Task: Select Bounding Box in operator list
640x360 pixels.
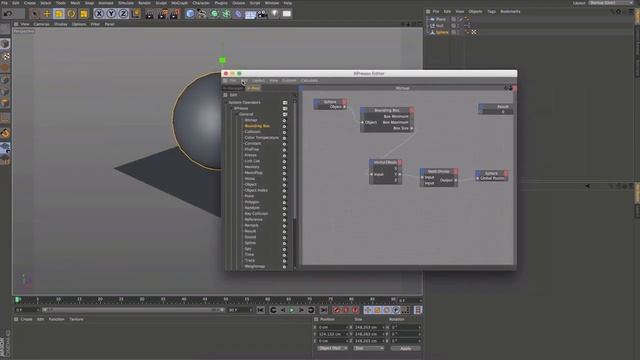Action: [x=257, y=126]
